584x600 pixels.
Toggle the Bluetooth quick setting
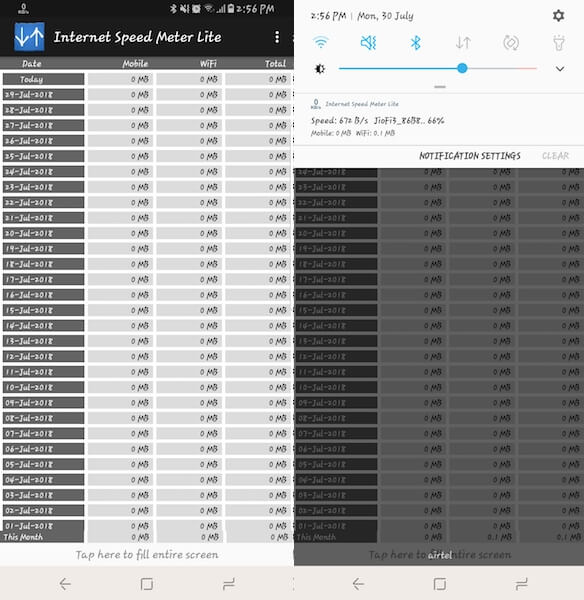coord(416,42)
